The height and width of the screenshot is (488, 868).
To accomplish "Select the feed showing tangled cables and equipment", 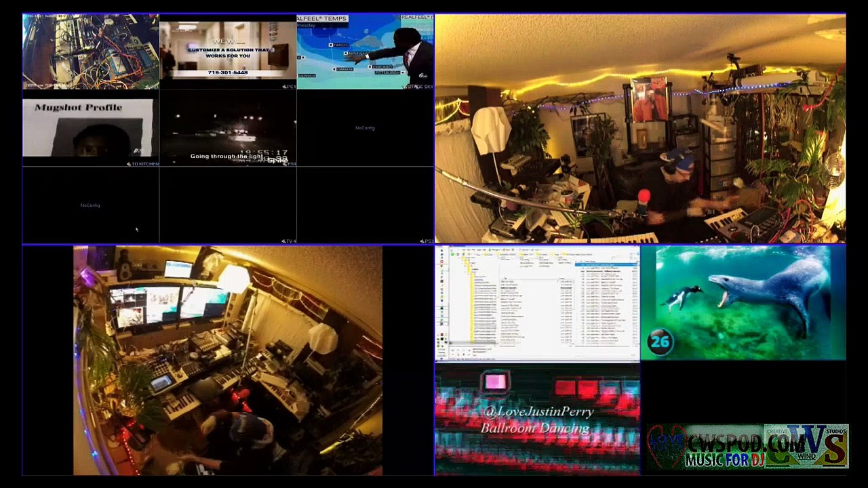I will click(91, 52).
